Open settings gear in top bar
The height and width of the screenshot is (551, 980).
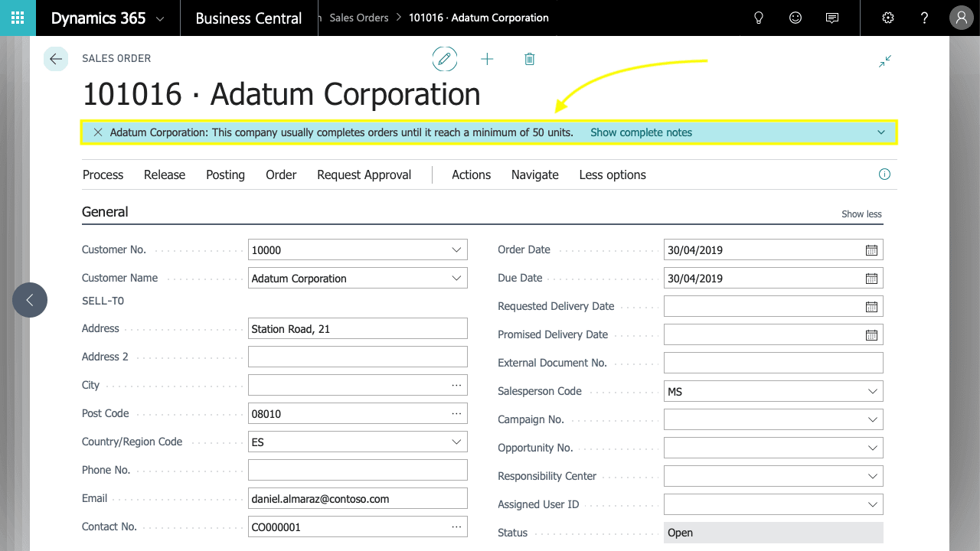(888, 18)
